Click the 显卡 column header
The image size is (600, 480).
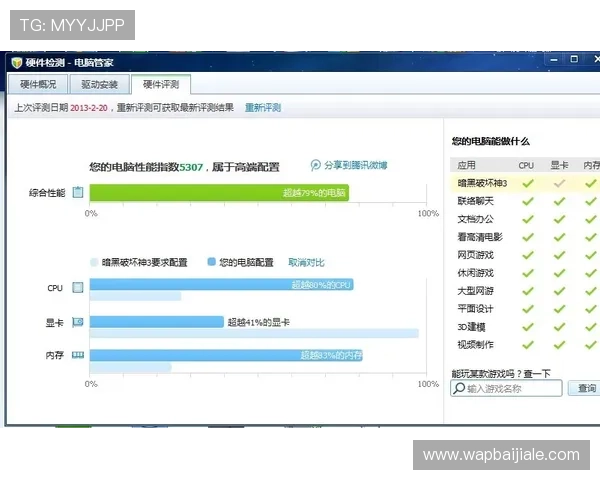[559, 165]
